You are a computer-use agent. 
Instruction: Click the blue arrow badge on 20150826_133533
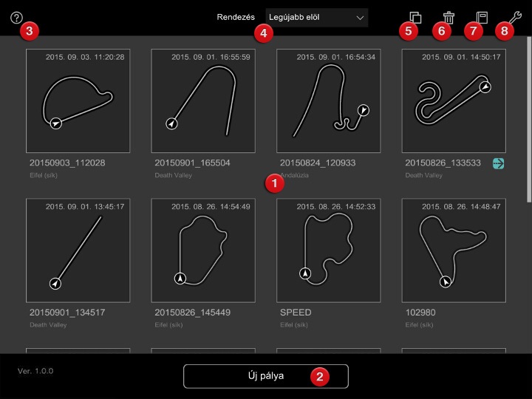(x=499, y=163)
